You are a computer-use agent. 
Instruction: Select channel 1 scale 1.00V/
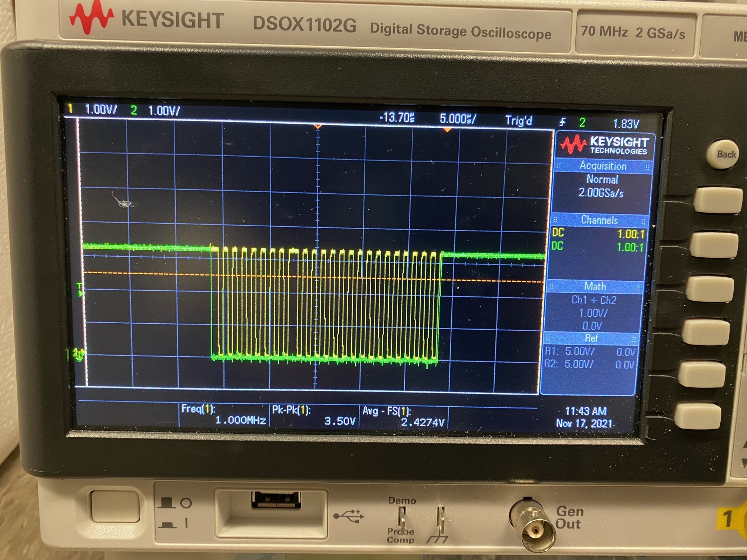[101, 109]
